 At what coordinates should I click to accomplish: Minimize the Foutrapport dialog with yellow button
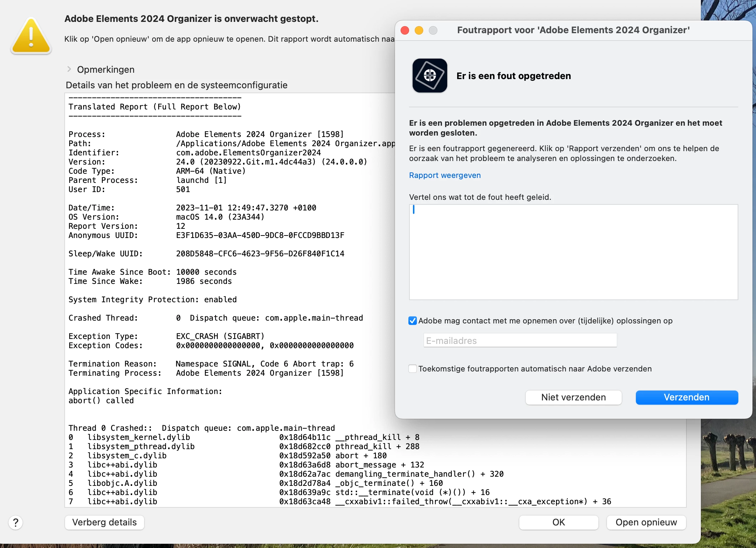419,30
